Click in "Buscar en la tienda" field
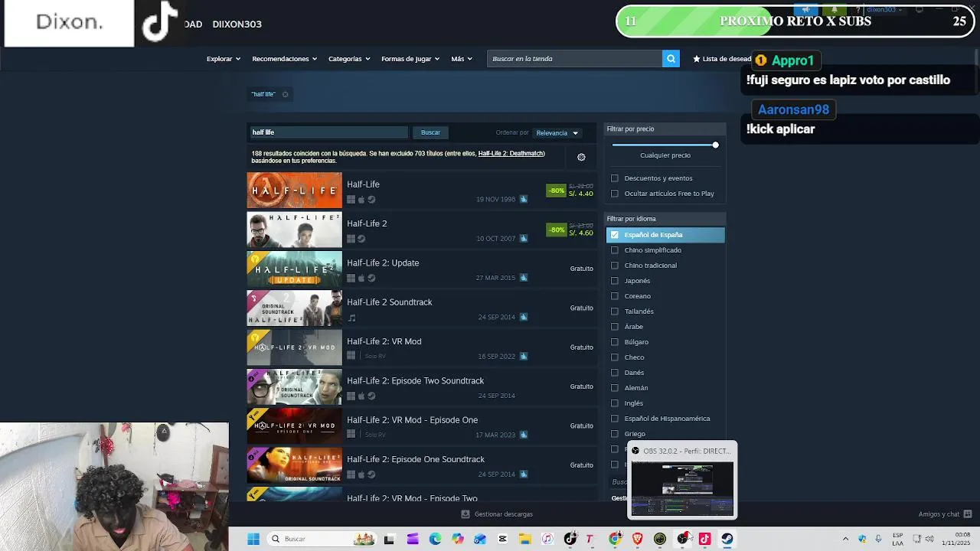 (574, 59)
